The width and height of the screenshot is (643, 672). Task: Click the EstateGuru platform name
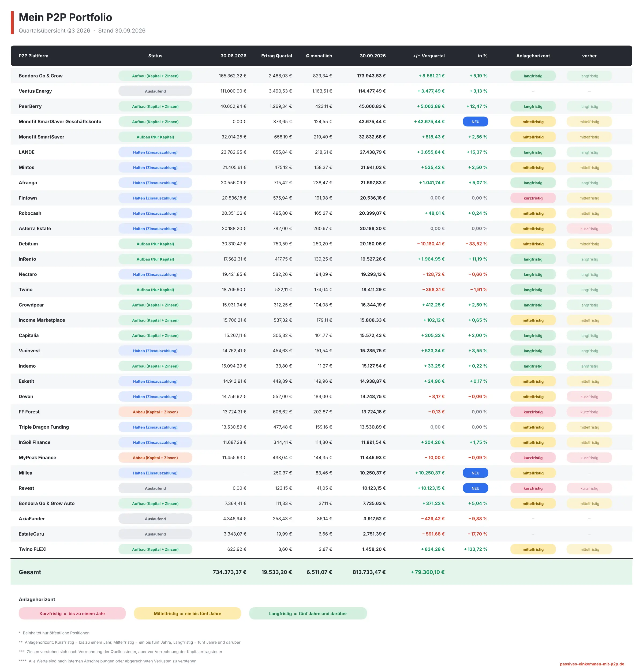click(x=32, y=534)
